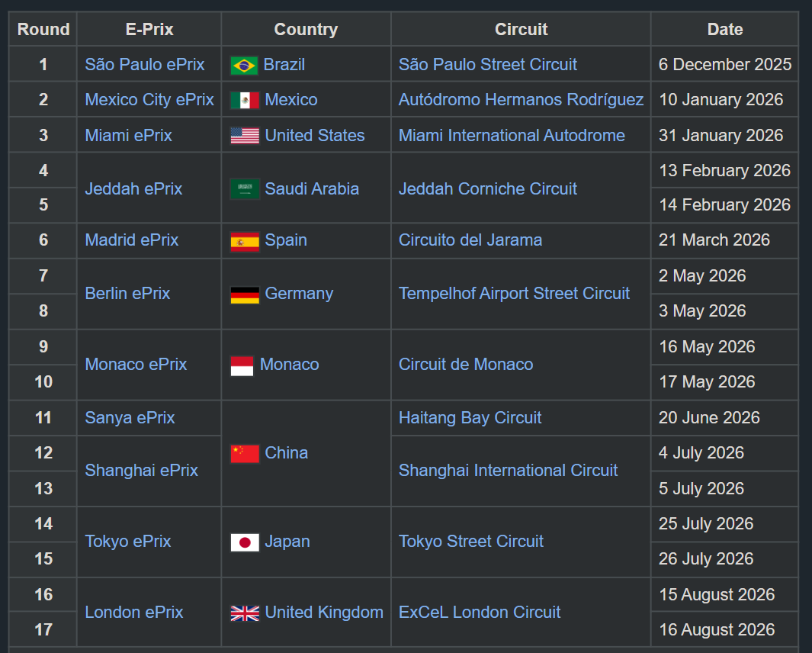Select the date 20 June 2026

click(710, 418)
